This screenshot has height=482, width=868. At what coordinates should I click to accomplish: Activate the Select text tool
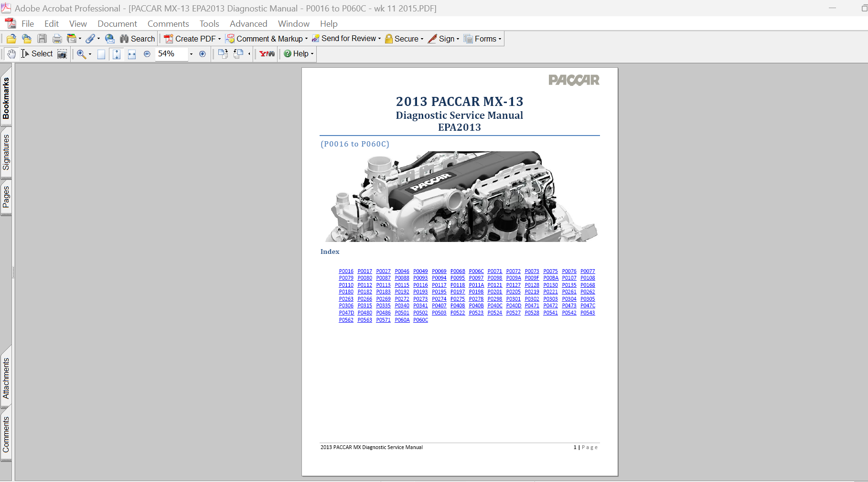coord(36,53)
